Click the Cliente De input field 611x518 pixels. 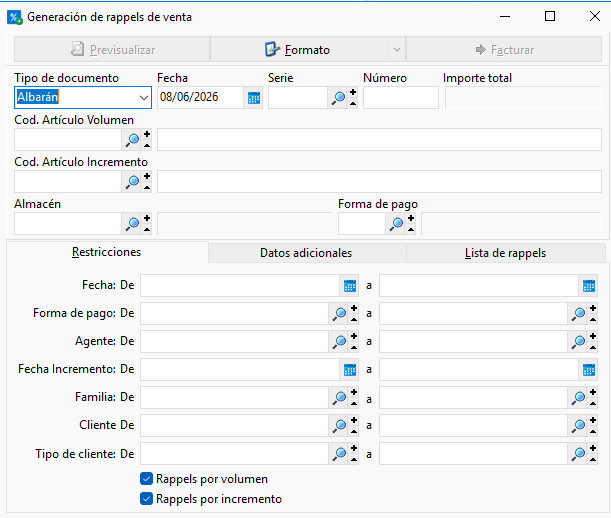coord(234,425)
